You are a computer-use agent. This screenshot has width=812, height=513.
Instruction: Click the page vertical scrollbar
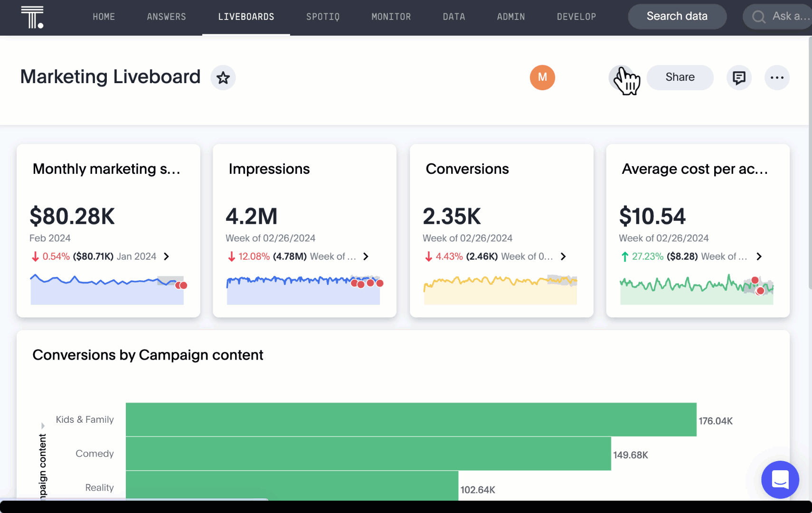pos(810,161)
